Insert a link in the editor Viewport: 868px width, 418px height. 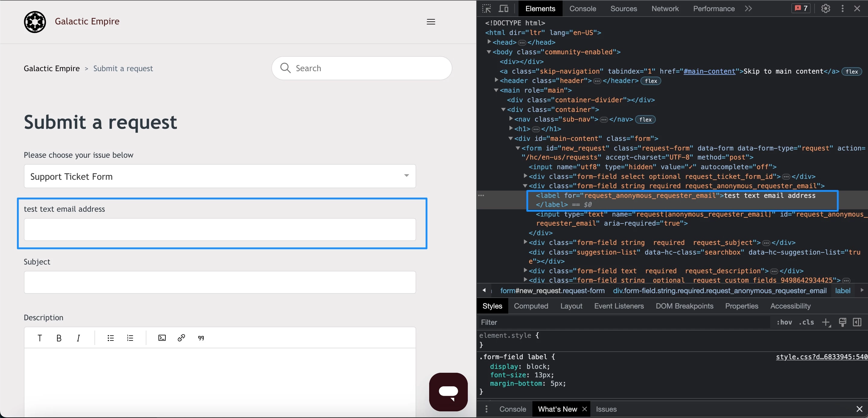[181, 338]
